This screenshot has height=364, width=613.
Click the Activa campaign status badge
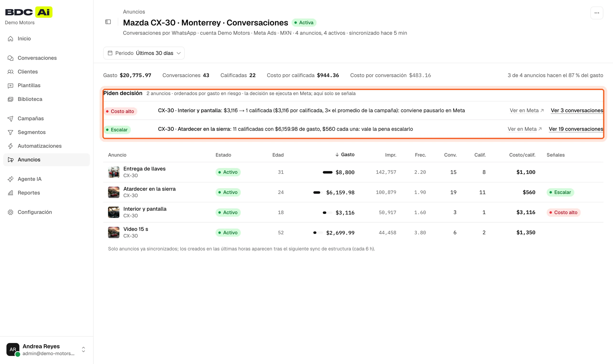(x=304, y=23)
